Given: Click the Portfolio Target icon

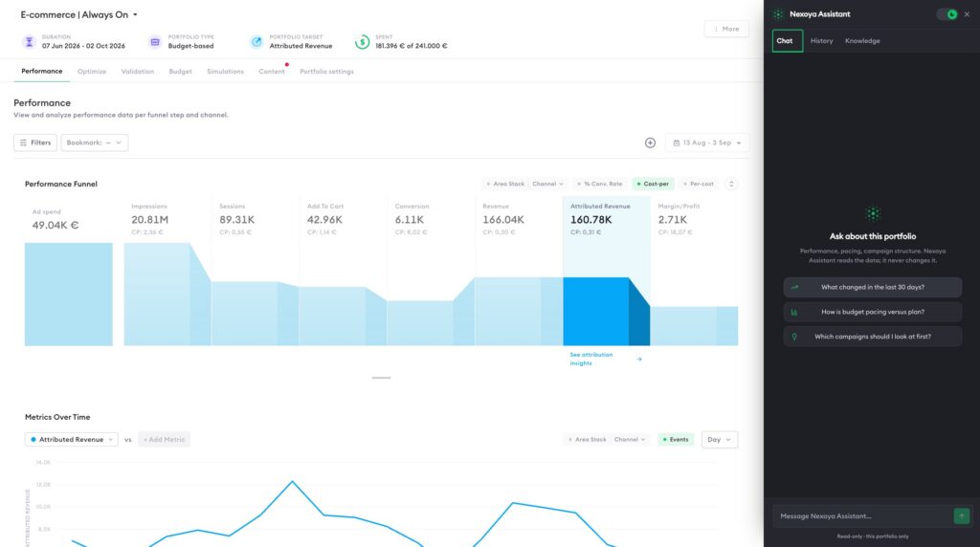Looking at the screenshot, I should coord(256,42).
